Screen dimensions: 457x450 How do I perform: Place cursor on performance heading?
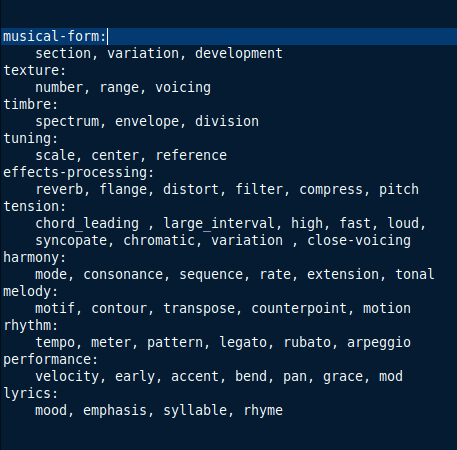click(x=51, y=360)
